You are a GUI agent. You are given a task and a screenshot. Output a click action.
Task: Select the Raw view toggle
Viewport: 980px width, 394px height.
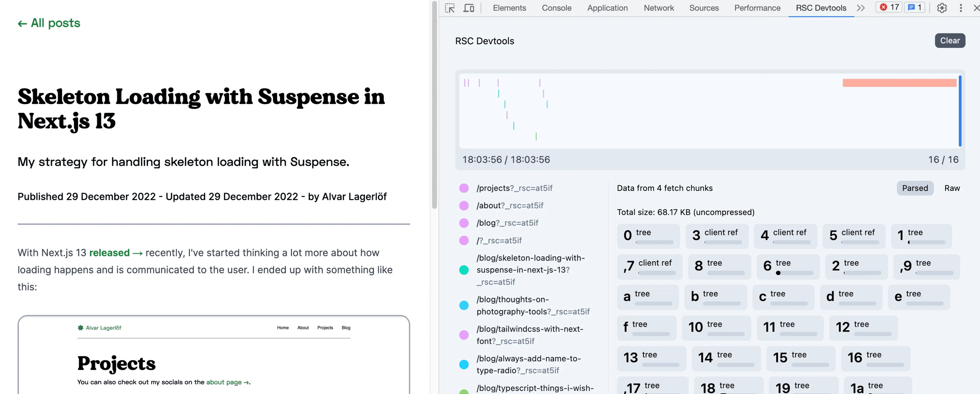[x=952, y=188]
